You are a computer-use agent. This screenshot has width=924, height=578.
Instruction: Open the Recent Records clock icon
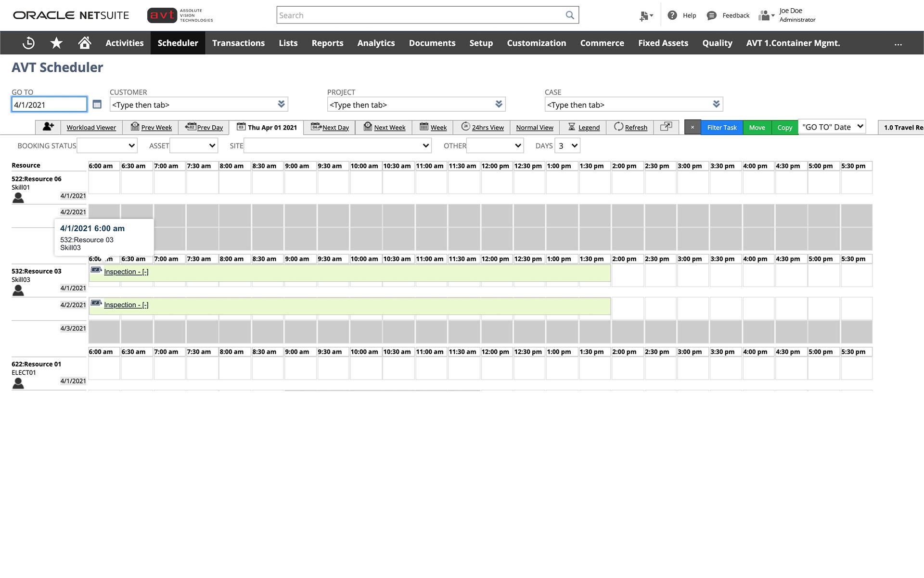click(28, 43)
